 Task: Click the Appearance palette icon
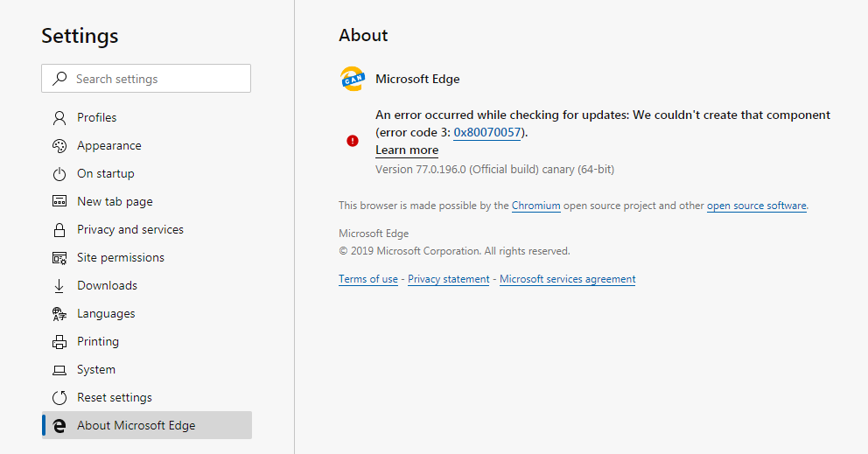tap(59, 145)
